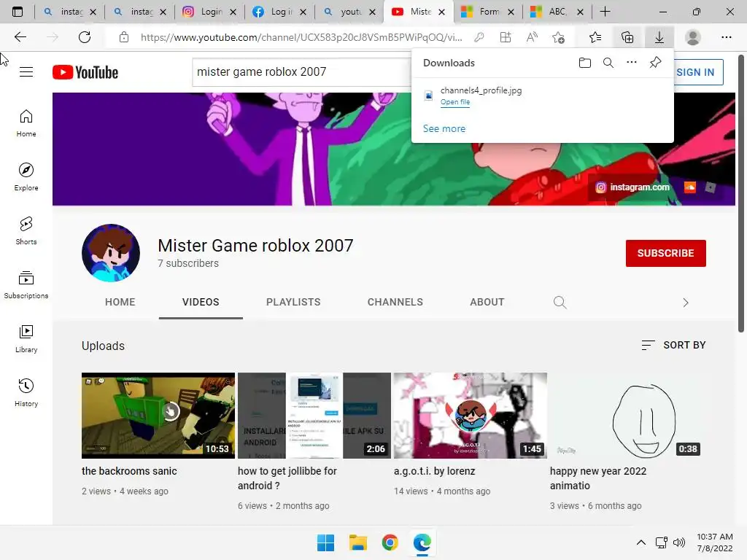Open instagram.com link on banner
The width and height of the screenshot is (747, 560).
(632, 187)
